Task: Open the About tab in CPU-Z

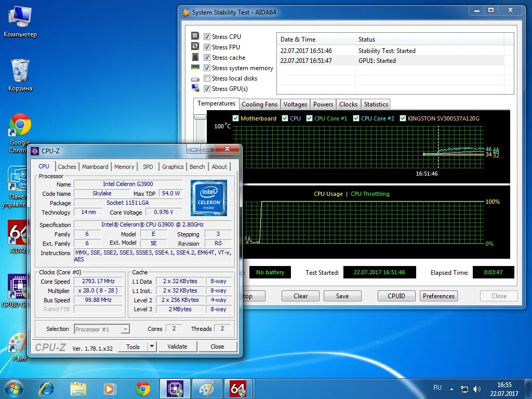Action: pyautogui.click(x=219, y=167)
